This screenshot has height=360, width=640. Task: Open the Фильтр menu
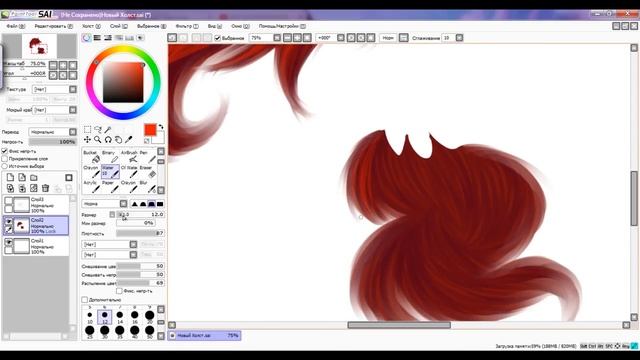click(187, 26)
